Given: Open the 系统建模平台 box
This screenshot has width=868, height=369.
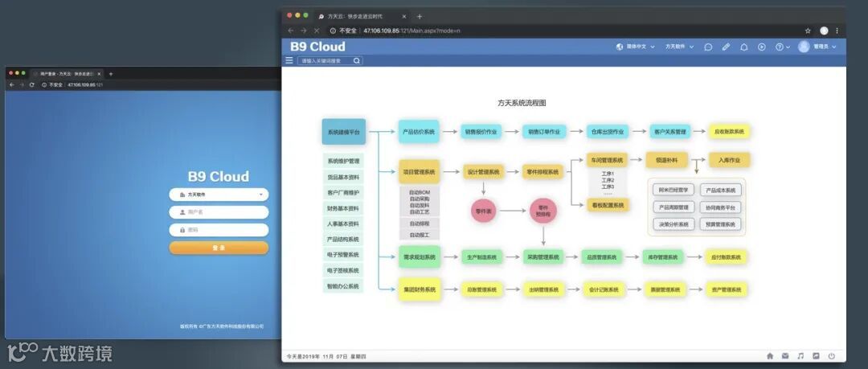Looking at the screenshot, I should (344, 132).
